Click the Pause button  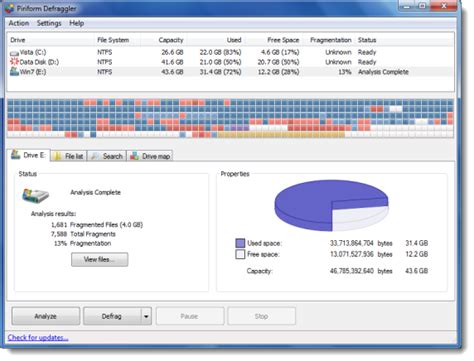[x=189, y=316]
